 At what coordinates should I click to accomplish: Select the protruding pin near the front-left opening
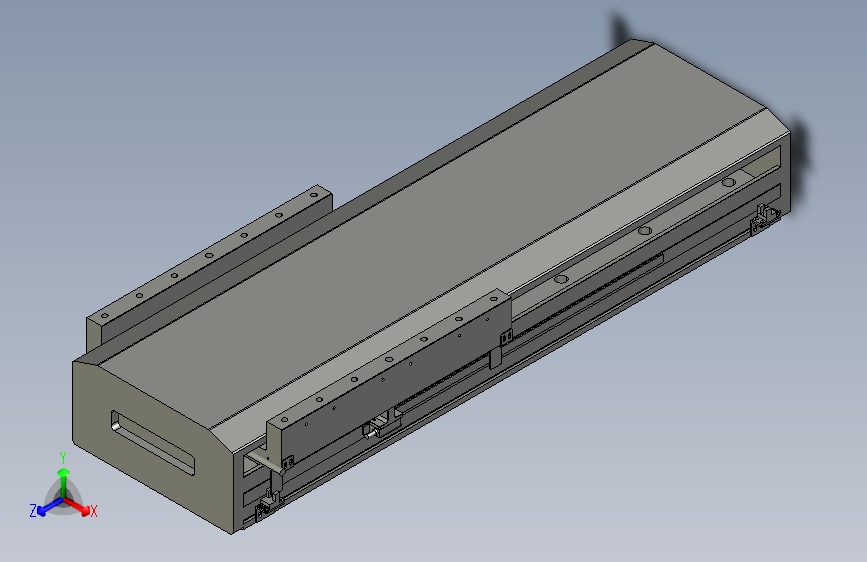tap(263, 461)
